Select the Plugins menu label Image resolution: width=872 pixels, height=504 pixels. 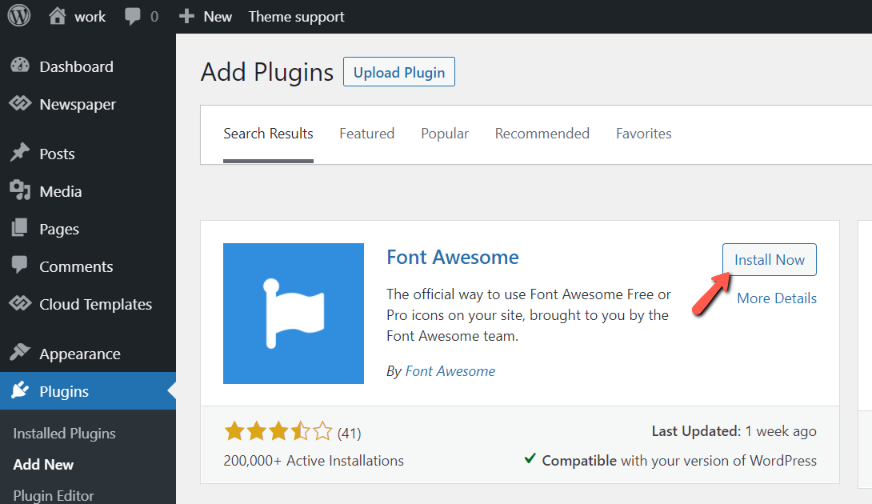point(64,392)
